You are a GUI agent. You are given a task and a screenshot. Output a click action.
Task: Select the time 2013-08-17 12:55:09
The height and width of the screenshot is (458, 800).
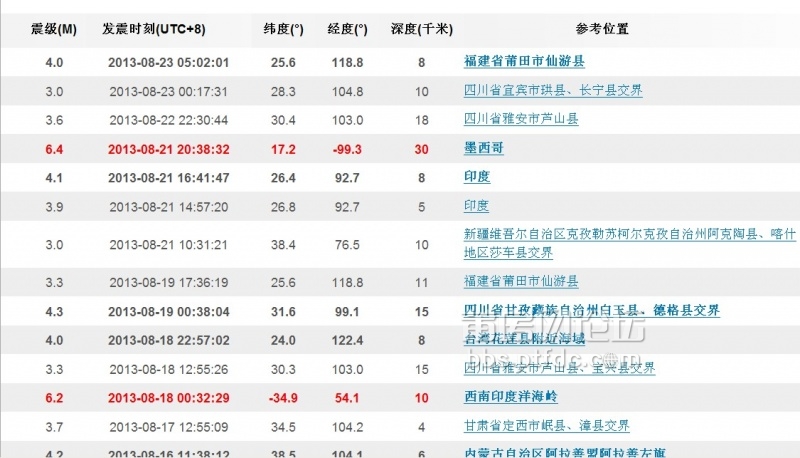click(x=168, y=427)
